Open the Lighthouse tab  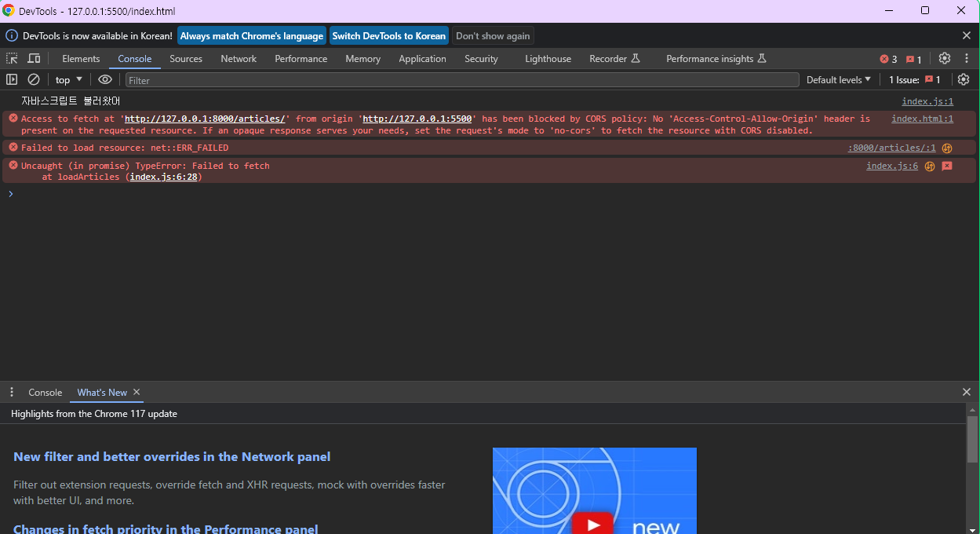(548, 59)
